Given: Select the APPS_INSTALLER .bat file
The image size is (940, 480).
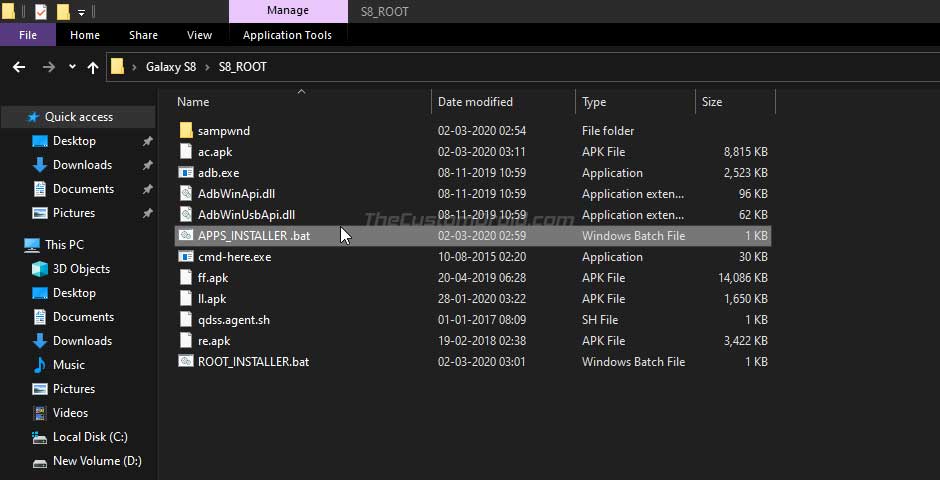Looking at the screenshot, I should point(472,236).
